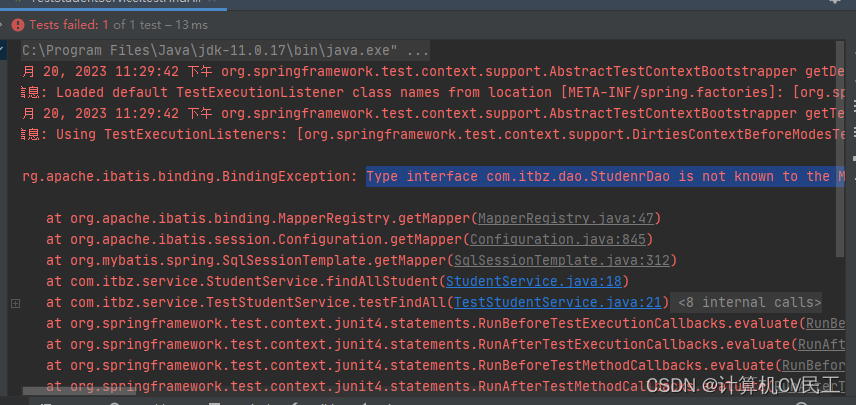Open the RunBe... link on RunBeforeTestExecutionCallbacks line
The image size is (856, 405).
825,323
